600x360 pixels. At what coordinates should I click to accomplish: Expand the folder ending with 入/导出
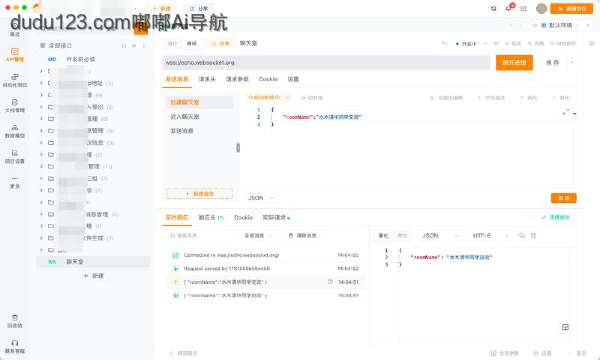click(41, 107)
